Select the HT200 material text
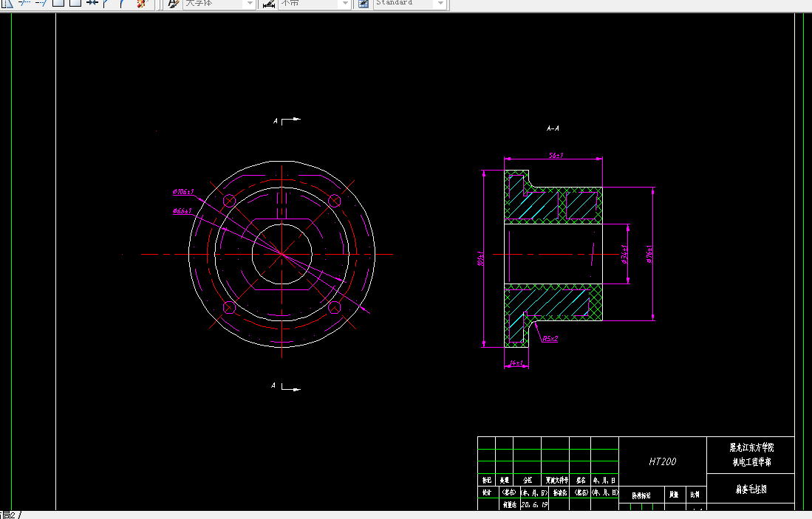Screen dimensions: 812x519 [662, 461]
